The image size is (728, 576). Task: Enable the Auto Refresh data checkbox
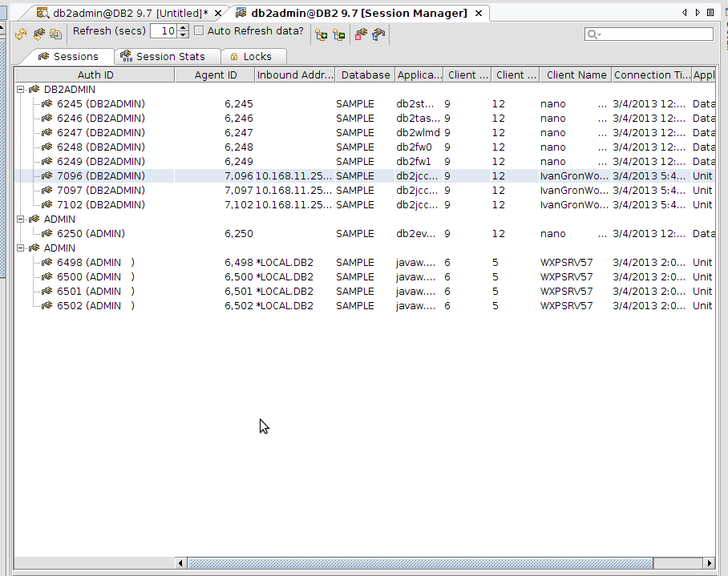[199, 31]
